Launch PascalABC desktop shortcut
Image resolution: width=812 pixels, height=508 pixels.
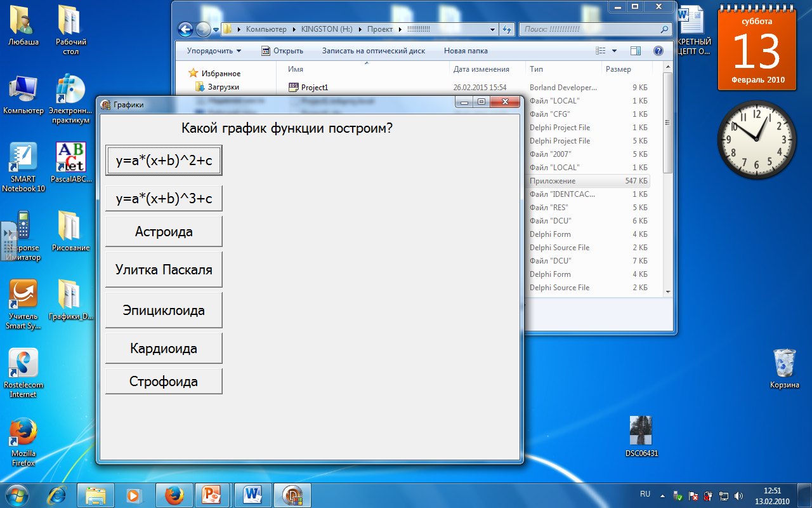point(70,163)
